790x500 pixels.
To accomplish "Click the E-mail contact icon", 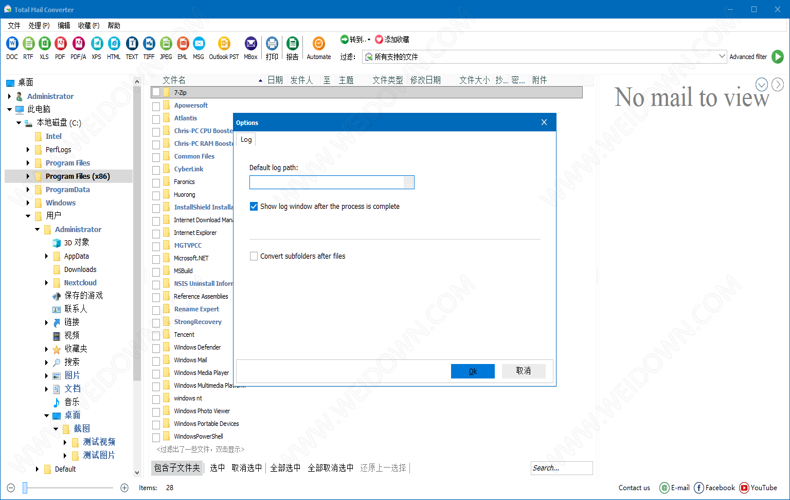I will [664, 487].
